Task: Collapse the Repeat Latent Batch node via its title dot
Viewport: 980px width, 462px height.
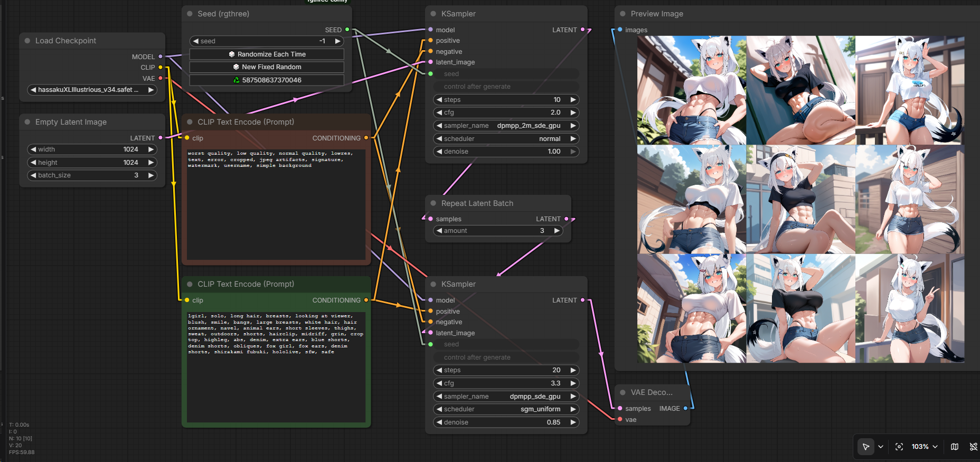Action: 434,203
